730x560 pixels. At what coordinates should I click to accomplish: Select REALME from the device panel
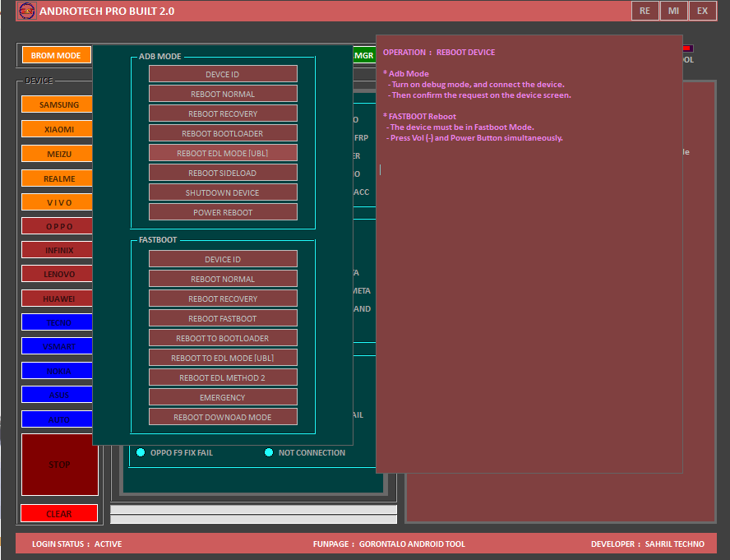coord(58,178)
